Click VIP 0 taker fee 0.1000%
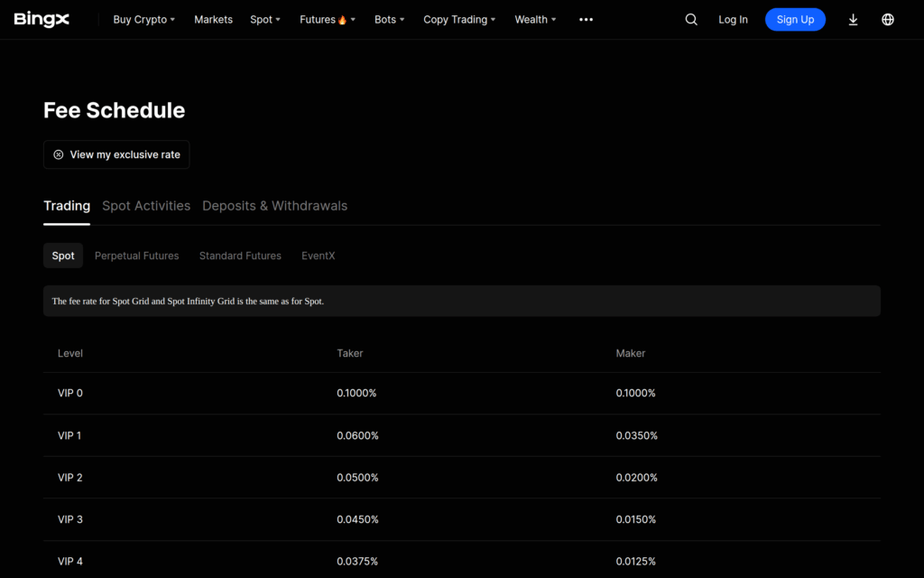 click(x=356, y=393)
